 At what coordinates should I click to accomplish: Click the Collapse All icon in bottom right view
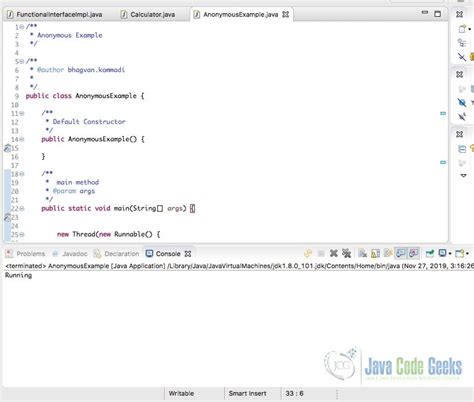pos(462,149)
